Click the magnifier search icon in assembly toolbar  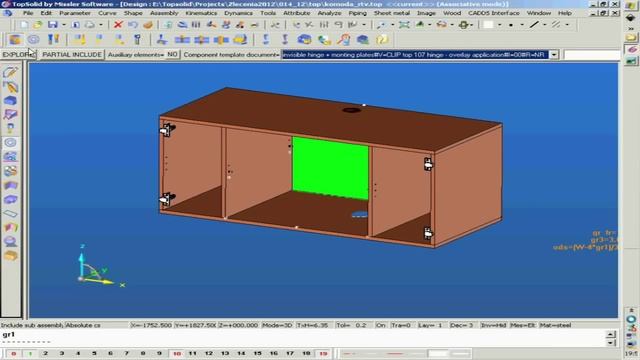tap(343, 40)
